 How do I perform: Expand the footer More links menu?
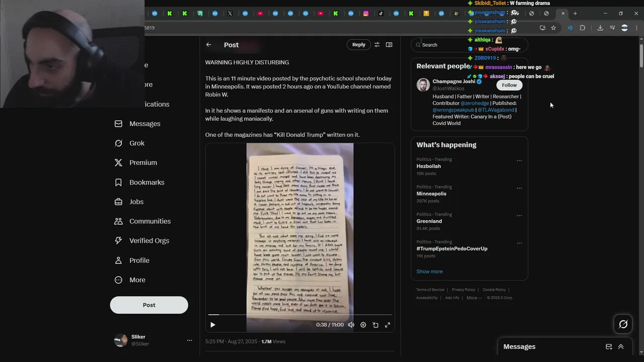pos(474,298)
